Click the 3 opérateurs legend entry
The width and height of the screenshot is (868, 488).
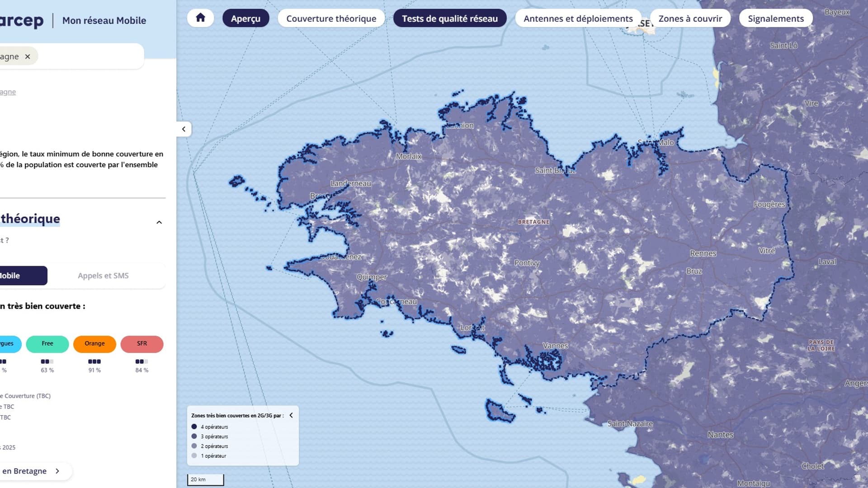(x=210, y=436)
